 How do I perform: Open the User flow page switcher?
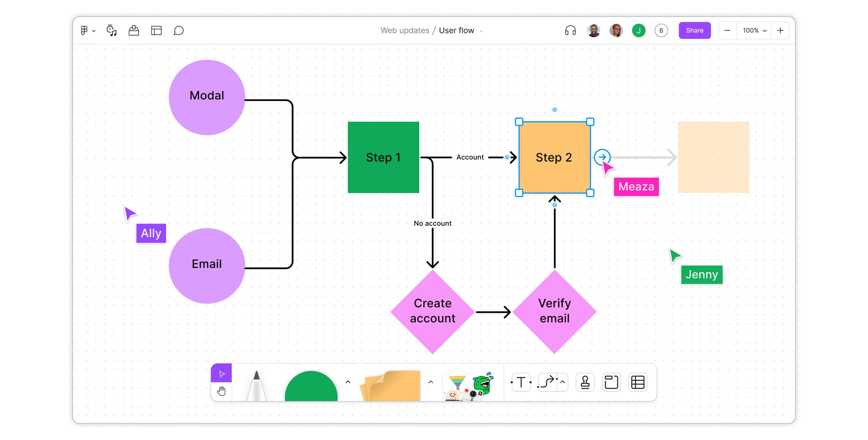tap(481, 30)
